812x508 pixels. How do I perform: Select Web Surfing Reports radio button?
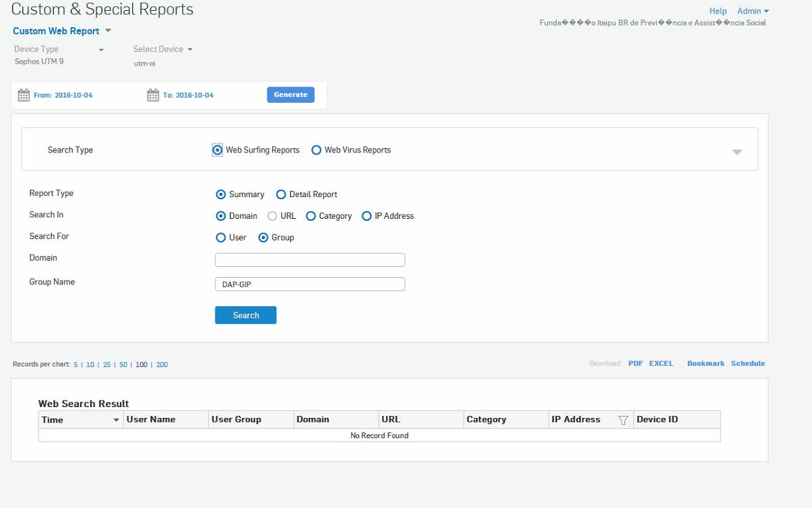[217, 150]
